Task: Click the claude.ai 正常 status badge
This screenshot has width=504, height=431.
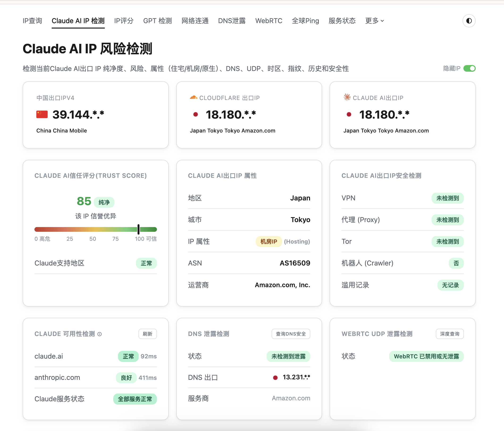Action: [x=128, y=356]
